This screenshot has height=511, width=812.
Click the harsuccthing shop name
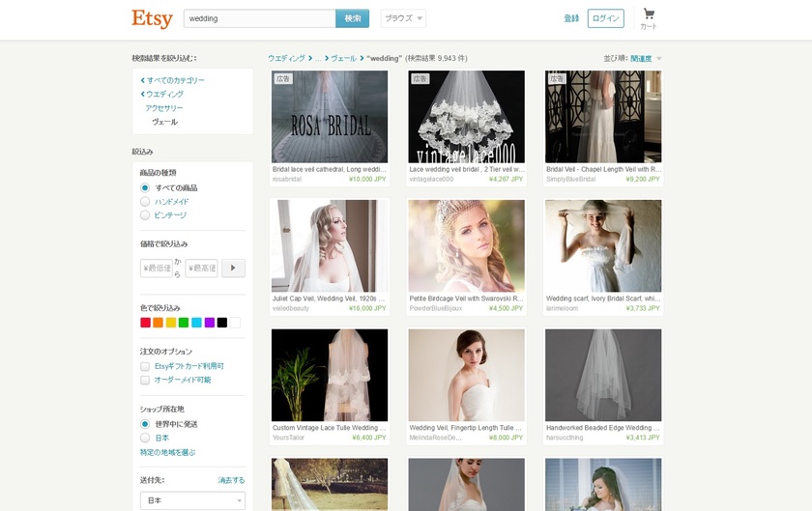565,438
